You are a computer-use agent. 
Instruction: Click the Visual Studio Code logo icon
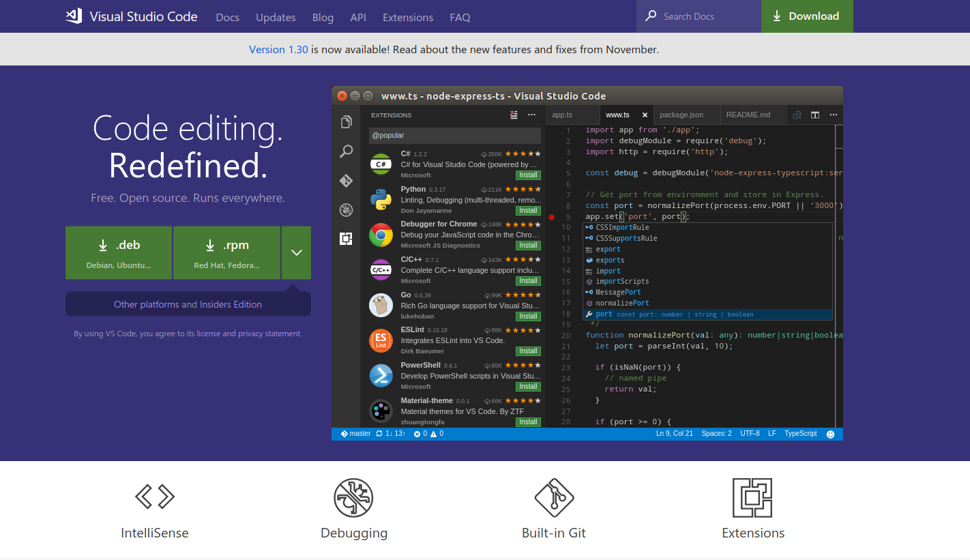click(74, 16)
